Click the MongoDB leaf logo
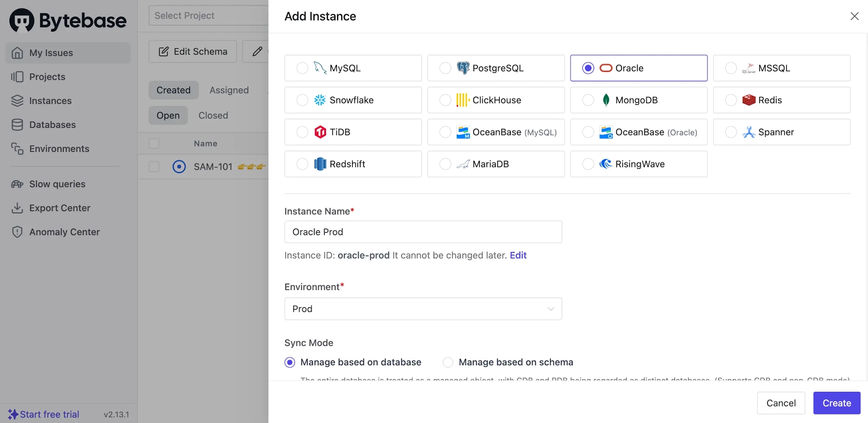This screenshot has width=868, height=423. click(x=606, y=100)
